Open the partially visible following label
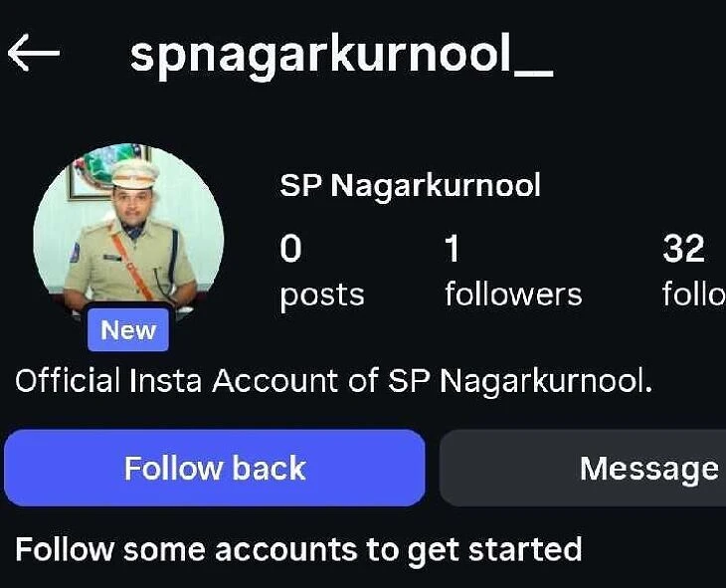Viewport: 726px width, 588px height. (694, 294)
